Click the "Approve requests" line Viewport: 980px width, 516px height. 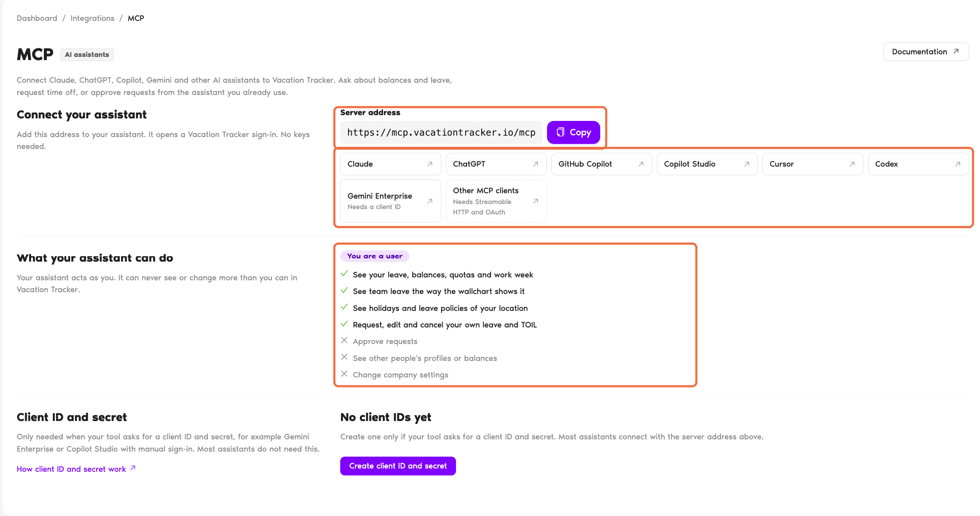click(x=385, y=341)
